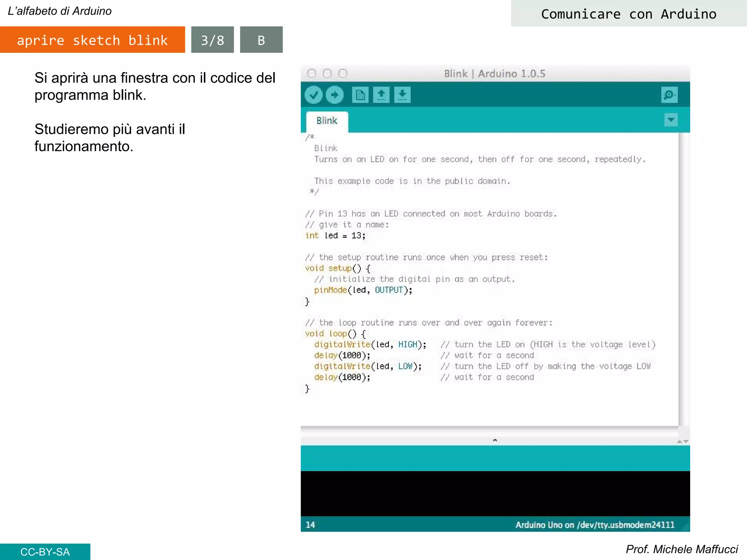Image resolution: width=747 pixels, height=560 pixels.
Task: Open the Serial Monitor magnifier icon
Action: click(669, 95)
